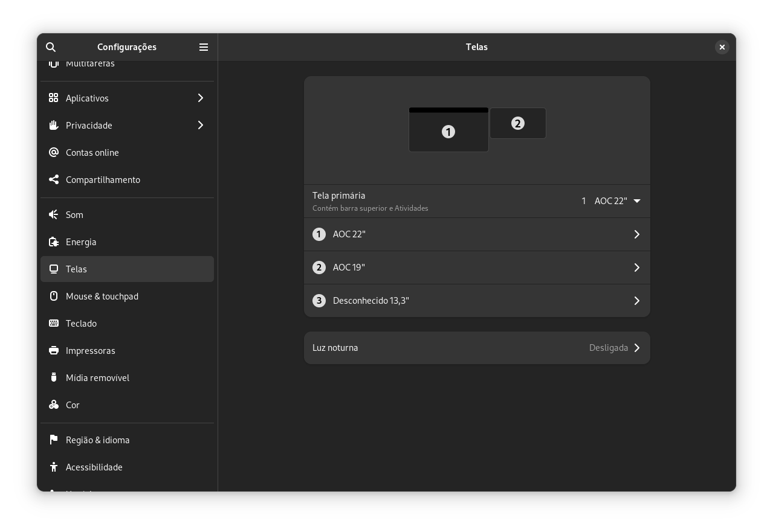The height and width of the screenshot is (532, 773).
Task: Click the Desconhecido 13,3" row label
Action: [371, 301]
